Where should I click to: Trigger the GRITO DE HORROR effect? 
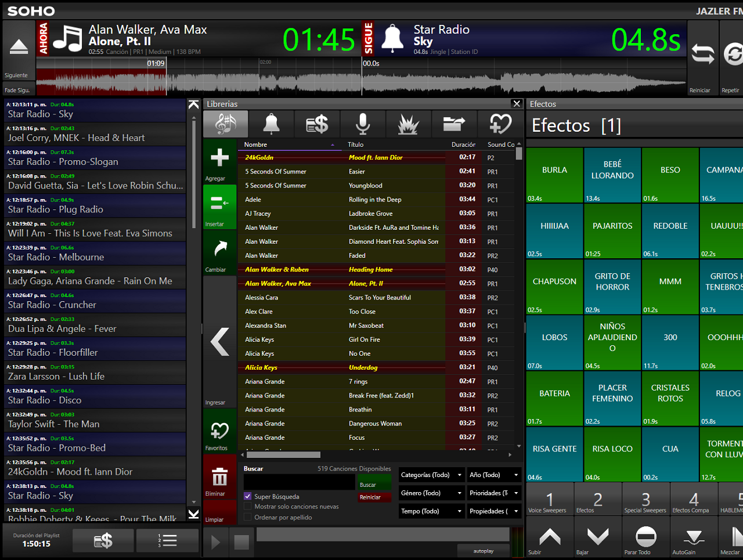click(x=612, y=287)
